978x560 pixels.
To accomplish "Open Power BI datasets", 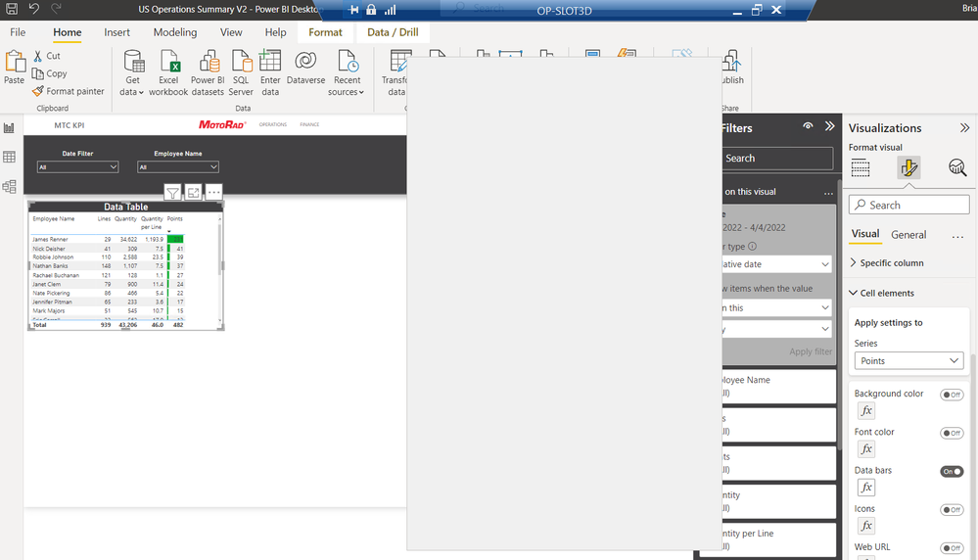I will click(x=208, y=73).
